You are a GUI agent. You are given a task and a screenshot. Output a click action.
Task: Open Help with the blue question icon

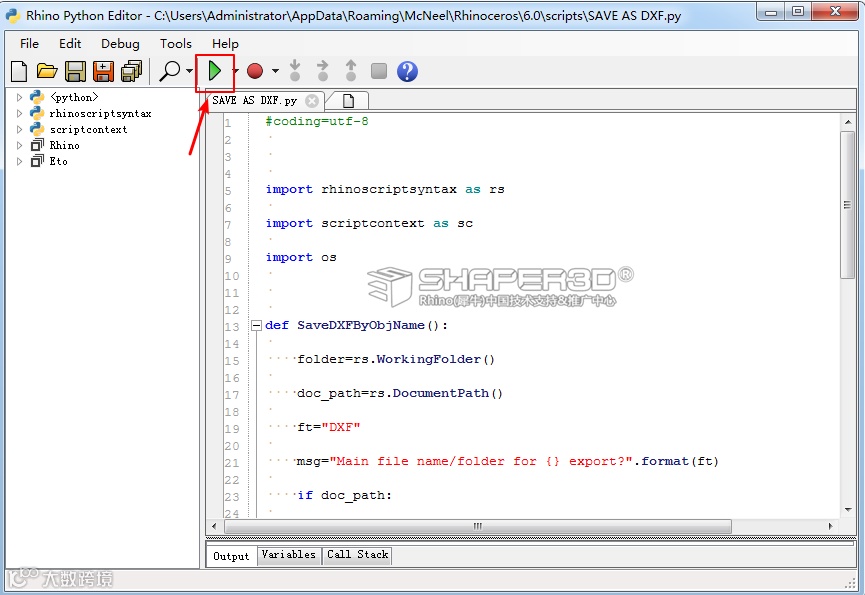pyautogui.click(x=407, y=71)
